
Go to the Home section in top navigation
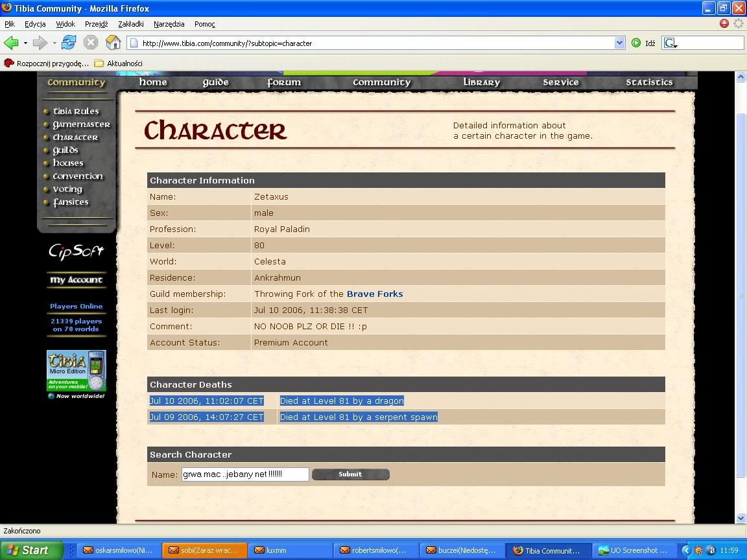tap(153, 82)
